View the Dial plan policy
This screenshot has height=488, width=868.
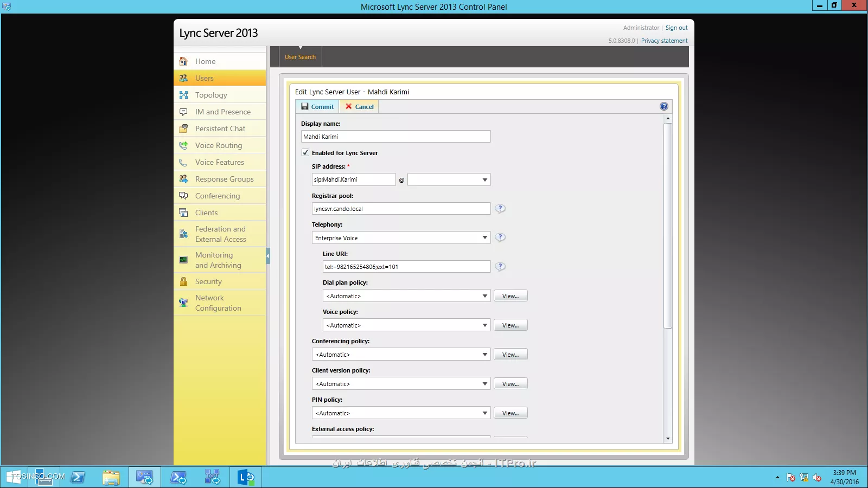(x=510, y=296)
